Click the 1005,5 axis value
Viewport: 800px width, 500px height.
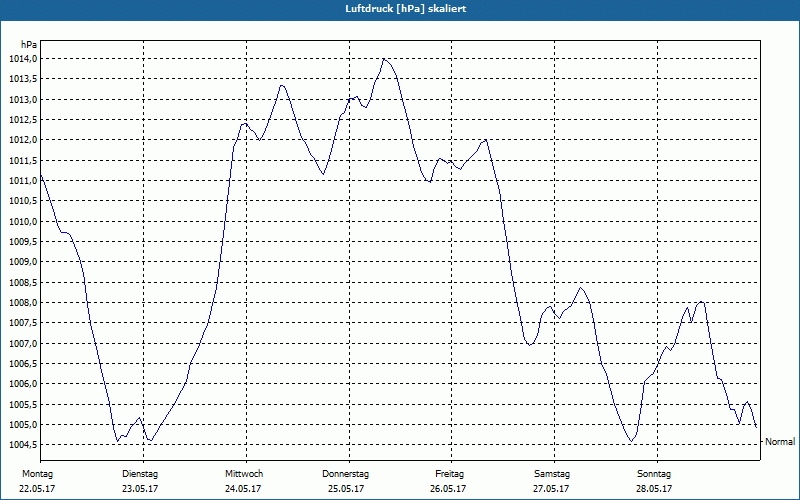pos(23,404)
